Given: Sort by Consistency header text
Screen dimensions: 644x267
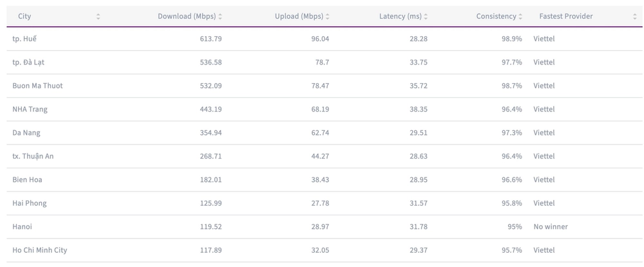Looking at the screenshot, I should point(496,17).
